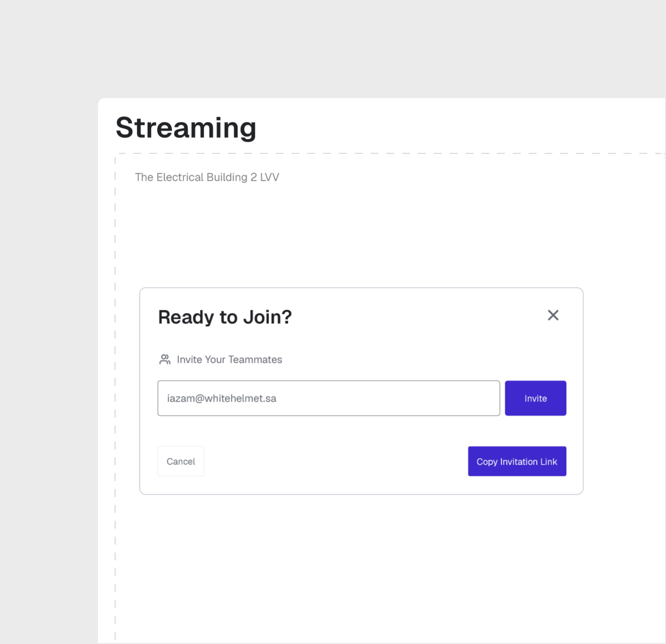Click the Invite Your Teammates label
Viewport: 666px width, 644px height.
229,359
